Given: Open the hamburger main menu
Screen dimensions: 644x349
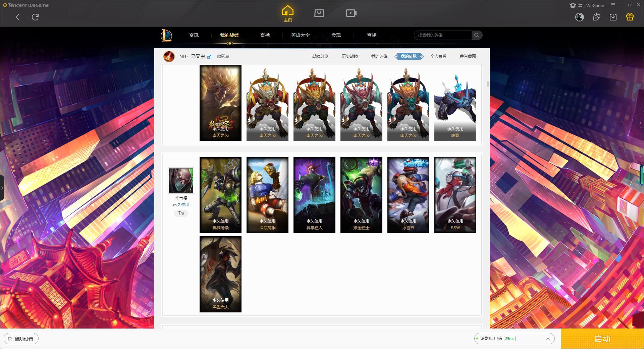Looking at the screenshot, I should (613, 5).
